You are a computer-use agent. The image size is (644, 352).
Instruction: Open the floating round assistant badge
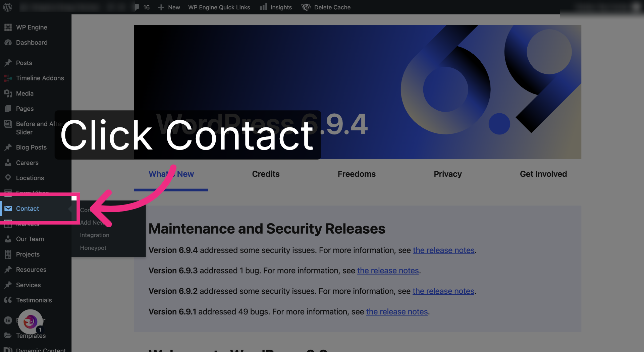tap(30, 321)
